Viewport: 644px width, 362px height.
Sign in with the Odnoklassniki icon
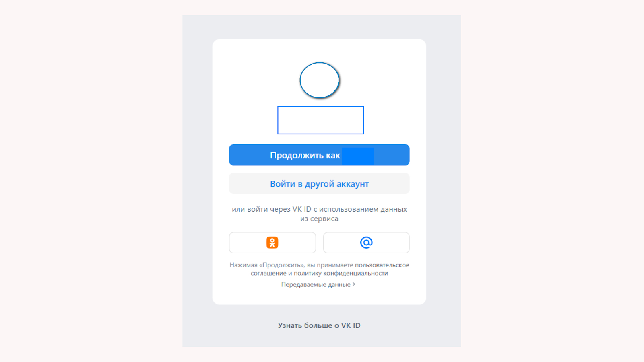[272, 243]
